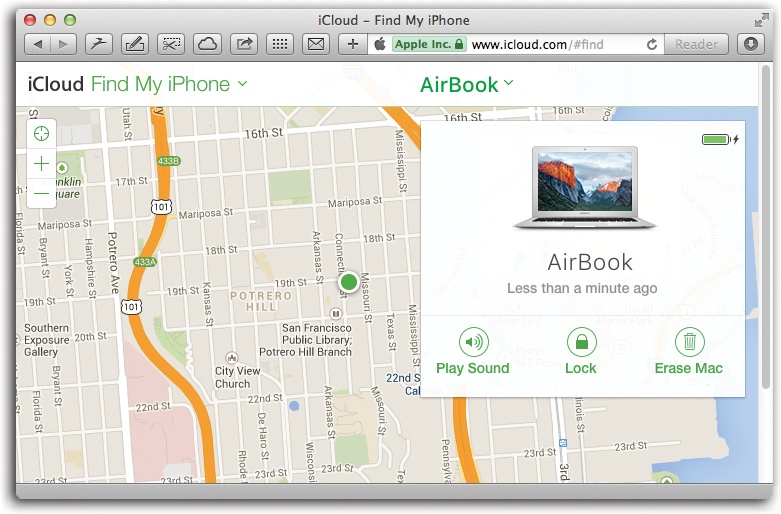Screen dimensions: 781x514
Task: Play Sound on the AirBook
Action: [473, 352]
